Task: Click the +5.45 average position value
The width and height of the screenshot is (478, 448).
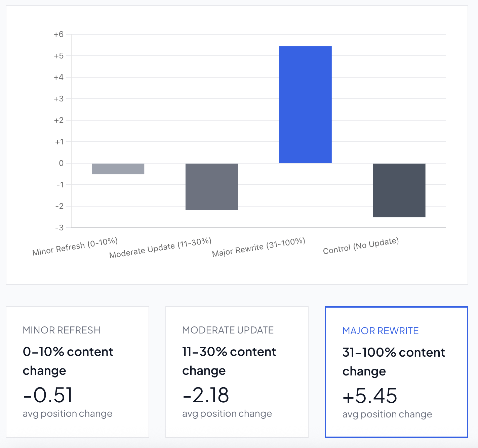Action: (x=370, y=396)
